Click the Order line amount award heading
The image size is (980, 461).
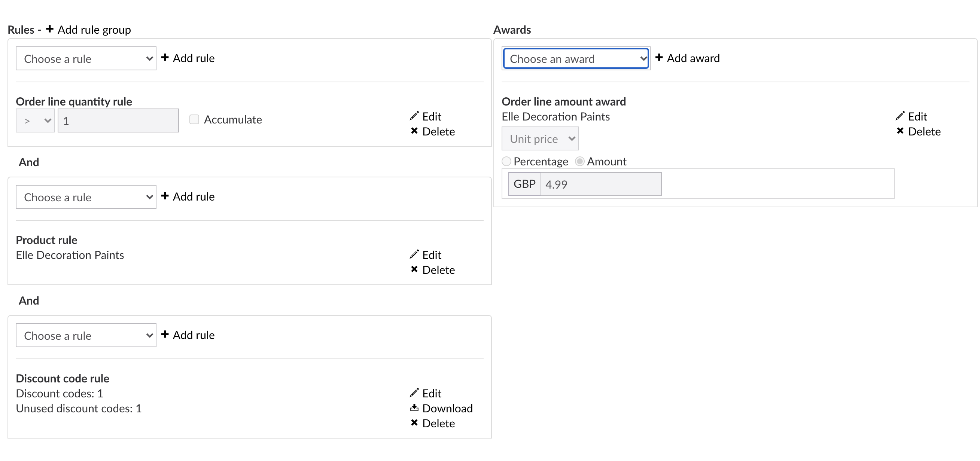coord(564,101)
